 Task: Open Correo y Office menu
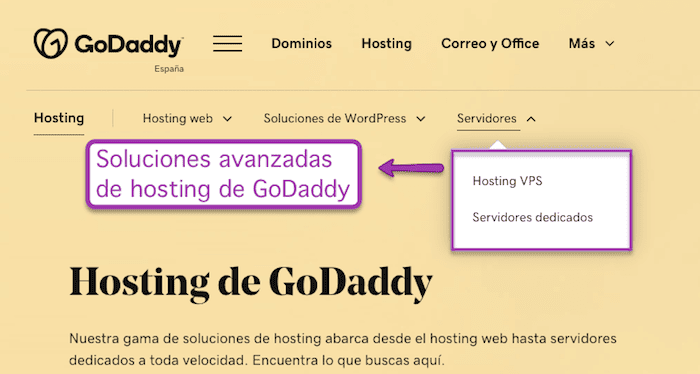click(x=490, y=44)
